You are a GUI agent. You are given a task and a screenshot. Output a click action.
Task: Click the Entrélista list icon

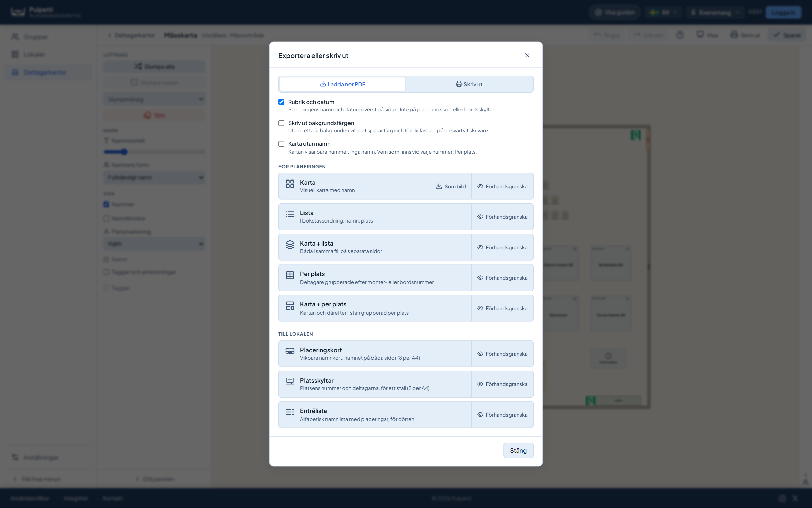coord(290,412)
